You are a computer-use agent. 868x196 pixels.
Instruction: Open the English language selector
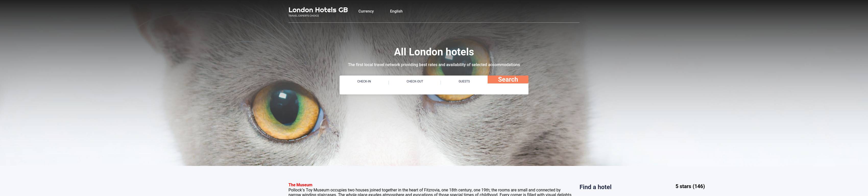396,11
